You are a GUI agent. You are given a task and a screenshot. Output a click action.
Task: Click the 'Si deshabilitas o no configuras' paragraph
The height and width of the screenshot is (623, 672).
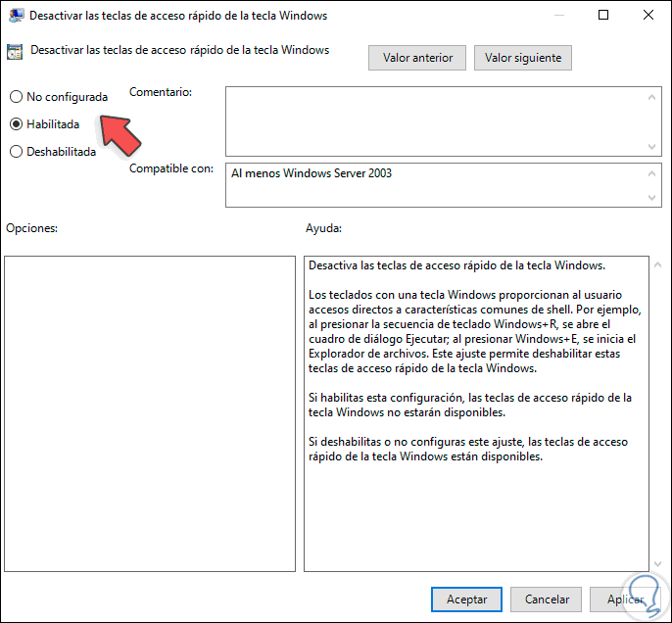pos(468,449)
